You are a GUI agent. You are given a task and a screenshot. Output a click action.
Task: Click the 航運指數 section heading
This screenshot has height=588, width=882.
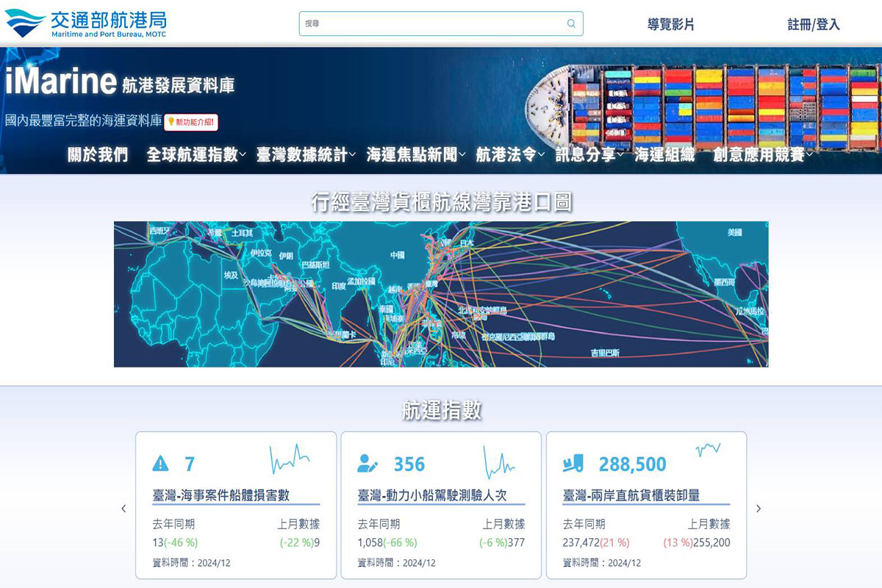tap(441, 409)
